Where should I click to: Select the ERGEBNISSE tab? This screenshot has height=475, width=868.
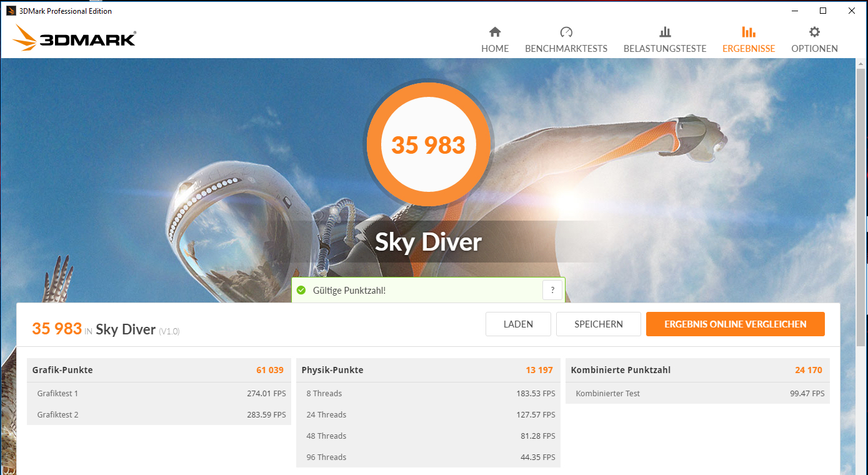749,39
